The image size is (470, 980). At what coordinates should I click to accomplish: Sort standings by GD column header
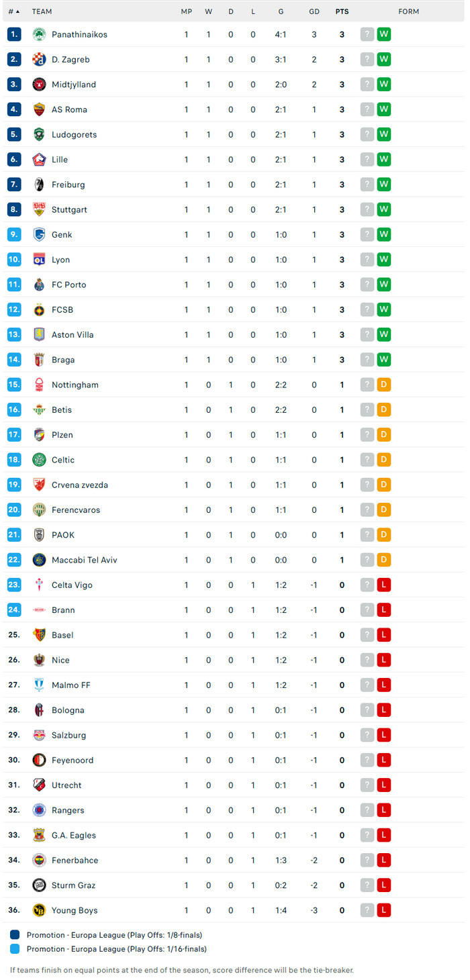[x=314, y=11]
